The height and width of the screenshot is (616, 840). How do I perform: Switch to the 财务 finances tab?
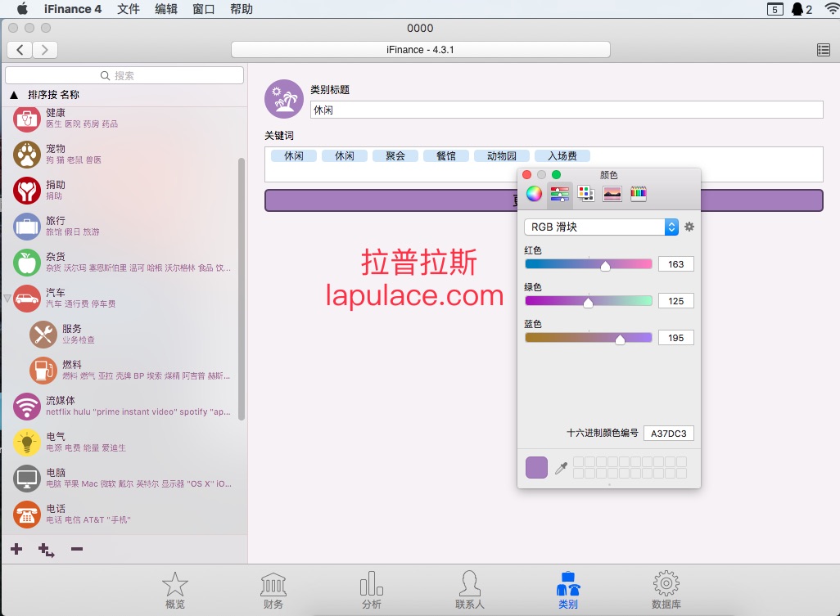coord(273,591)
